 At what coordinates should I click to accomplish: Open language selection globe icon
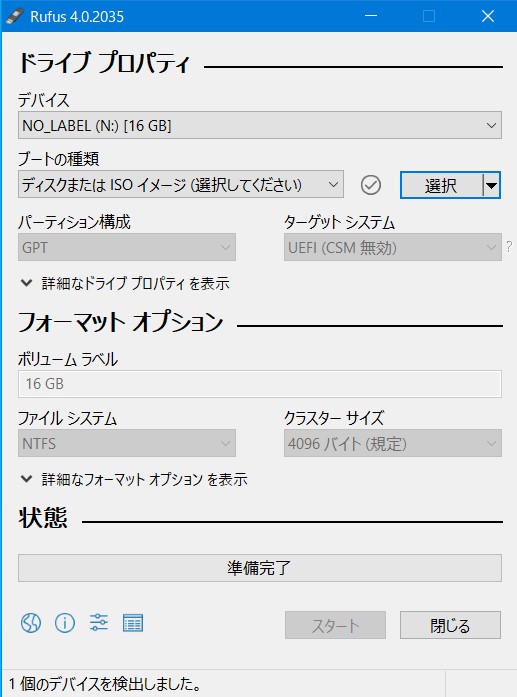[31, 623]
